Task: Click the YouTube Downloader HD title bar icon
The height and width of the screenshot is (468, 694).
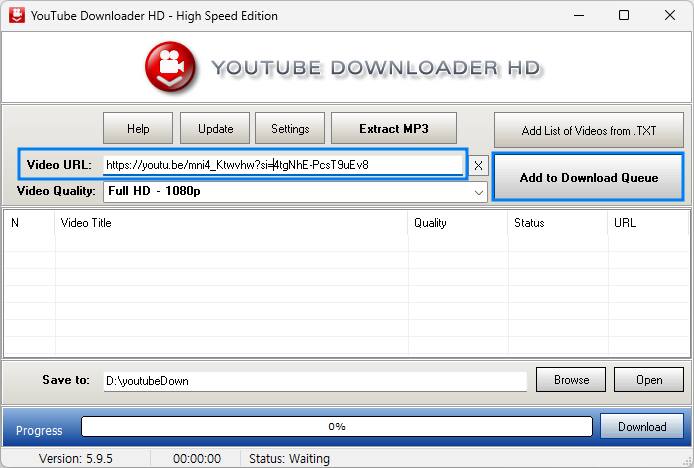Action: click(x=17, y=15)
